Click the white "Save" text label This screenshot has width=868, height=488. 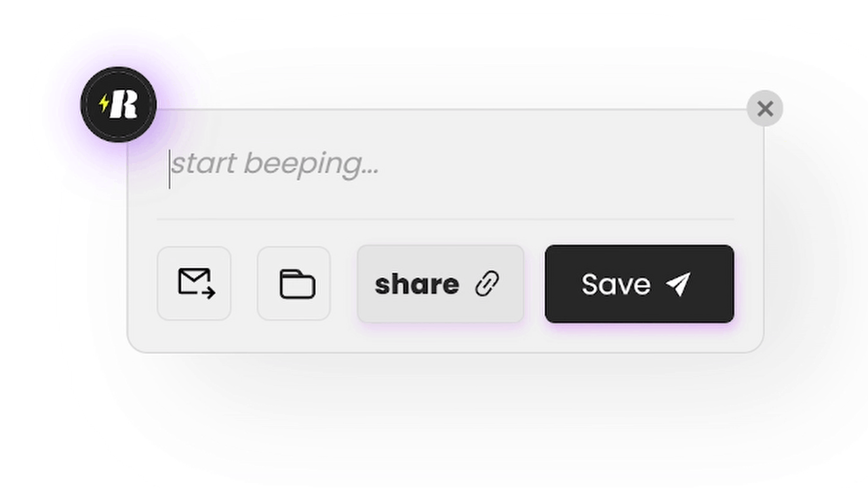tap(616, 285)
